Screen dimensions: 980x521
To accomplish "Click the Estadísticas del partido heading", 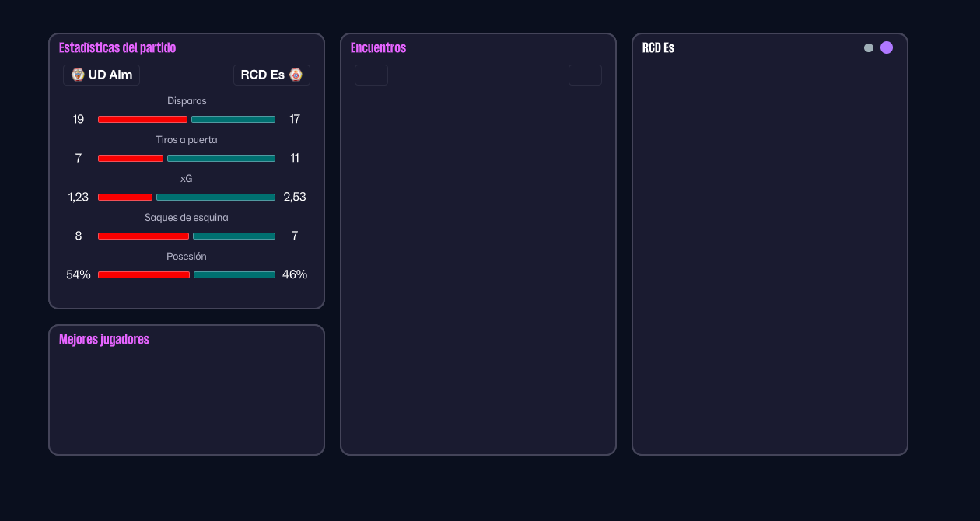I will coord(117,47).
